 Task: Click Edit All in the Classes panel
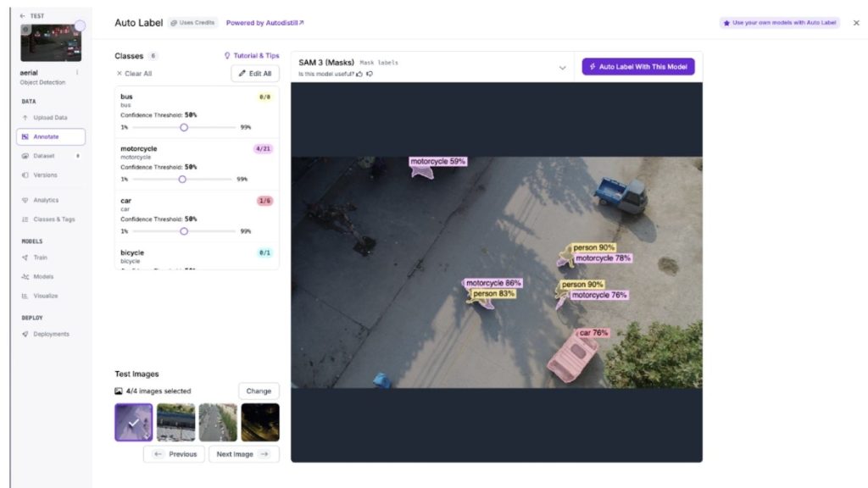(253, 74)
